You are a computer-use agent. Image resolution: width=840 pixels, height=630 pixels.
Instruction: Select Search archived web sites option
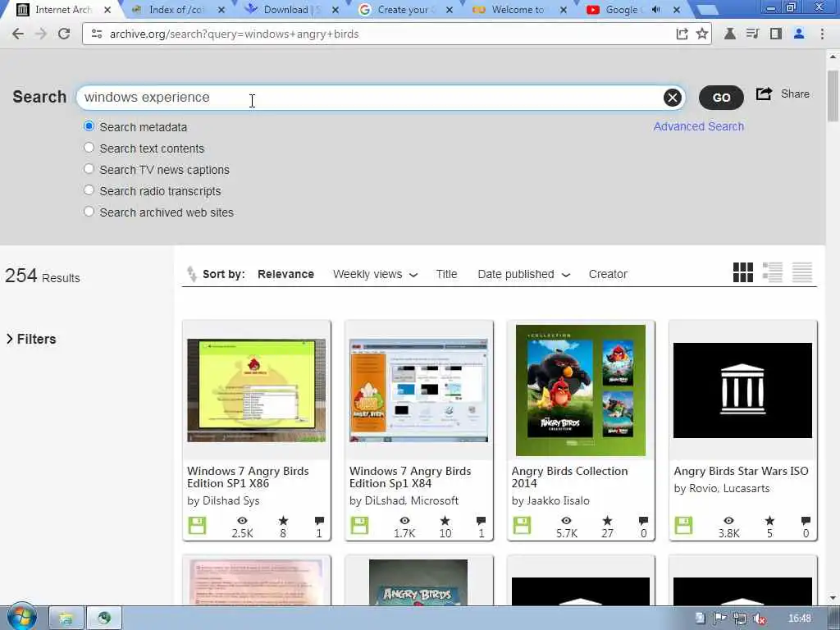pos(89,212)
